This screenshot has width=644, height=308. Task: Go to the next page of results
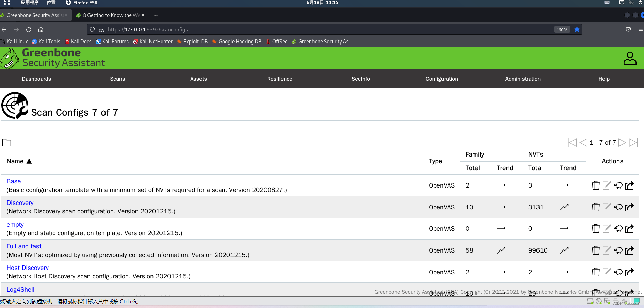tap(622, 142)
